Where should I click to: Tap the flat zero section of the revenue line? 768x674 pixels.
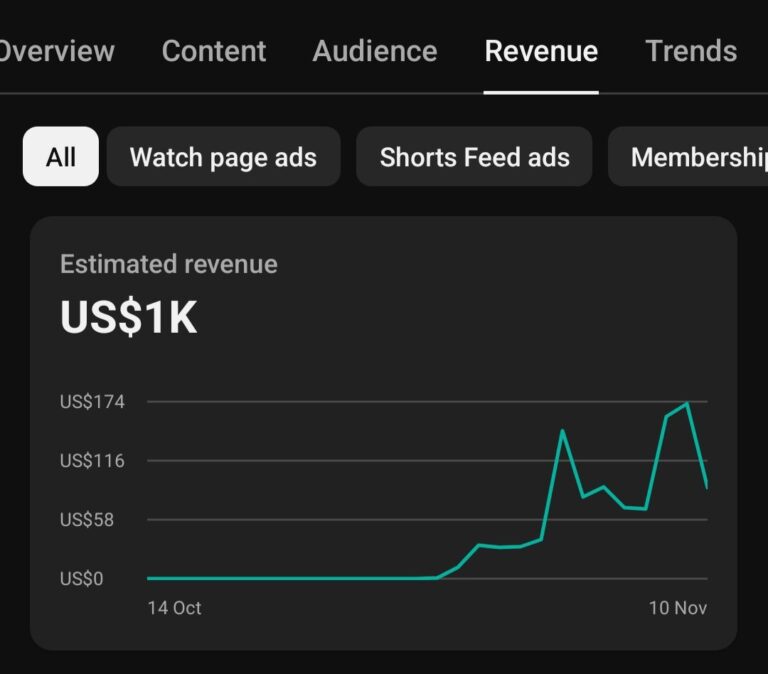[290, 578]
